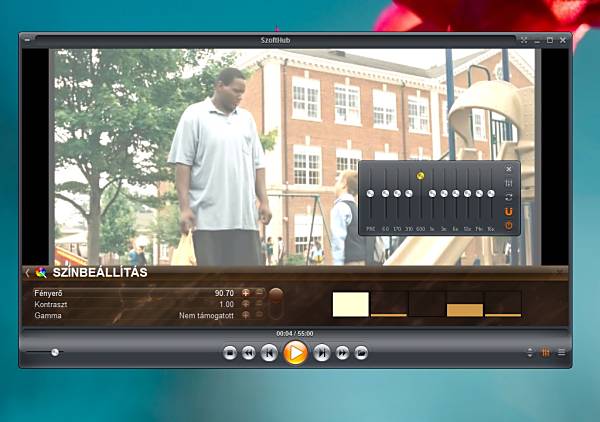Click the round reset knob beside Fényerő
600x422 pixels.
point(276,295)
